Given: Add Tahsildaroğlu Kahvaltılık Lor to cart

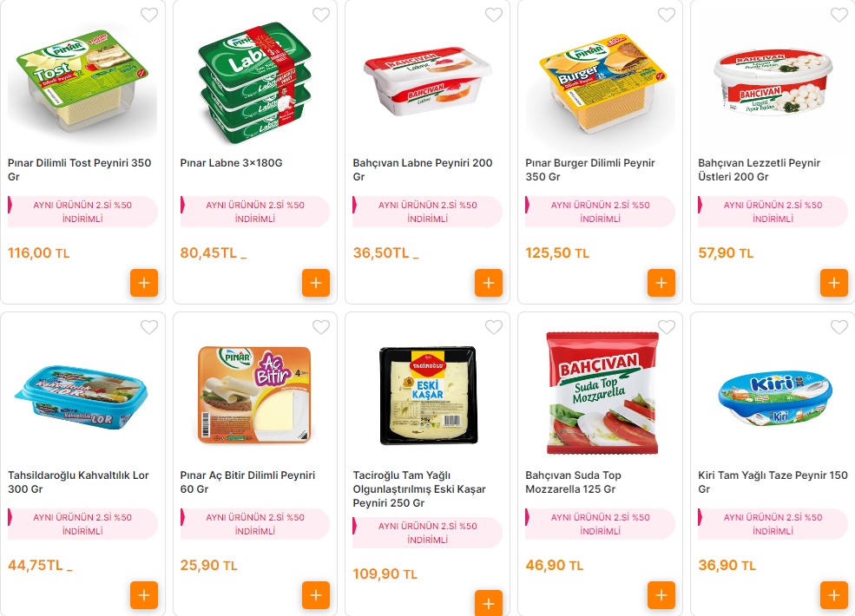Looking at the screenshot, I should coord(144,595).
